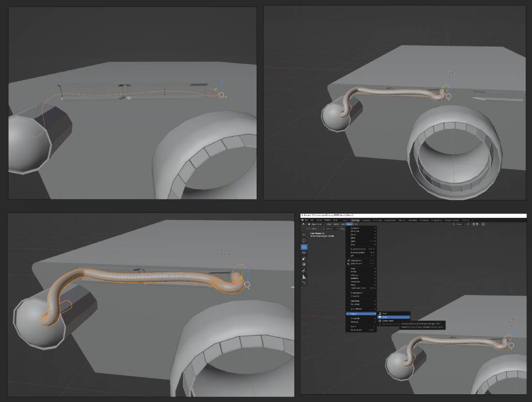
Task: Choose Duplicate Linked in the Object menu
Action: pyautogui.click(x=361, y=253)
